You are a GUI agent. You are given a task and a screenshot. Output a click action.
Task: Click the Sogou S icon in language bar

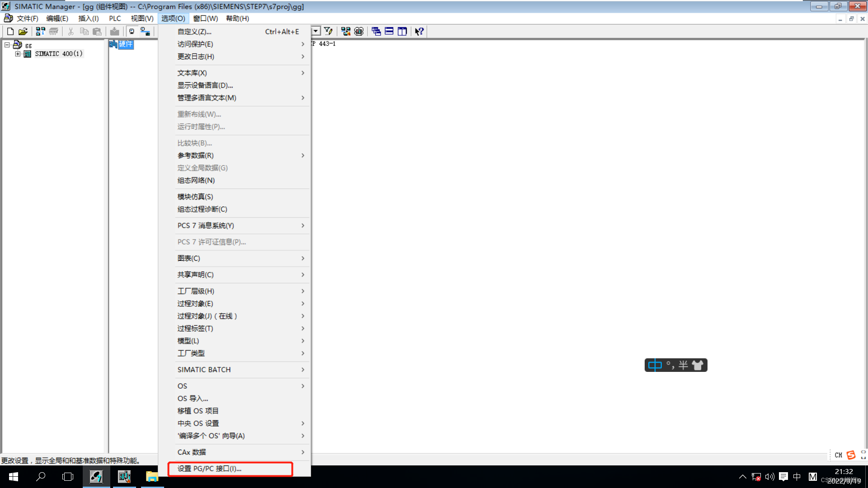click(851, 455)
